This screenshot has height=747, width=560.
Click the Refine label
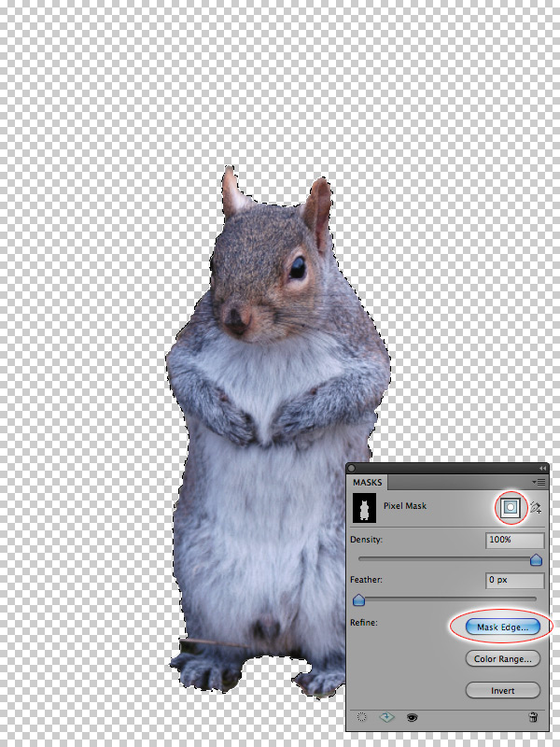click(364, 622)
